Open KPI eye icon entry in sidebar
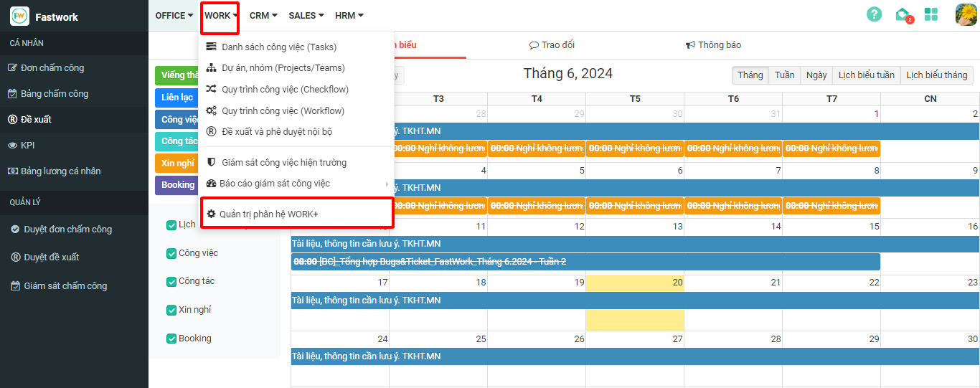The width and height of the screenshot is (980, 388). [x=27, y=146]
